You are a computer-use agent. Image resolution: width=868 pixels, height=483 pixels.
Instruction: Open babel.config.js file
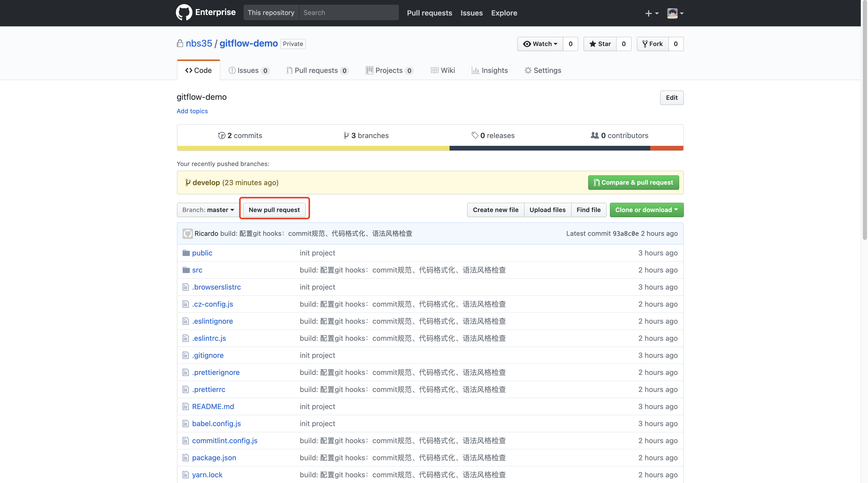point(216,424)
